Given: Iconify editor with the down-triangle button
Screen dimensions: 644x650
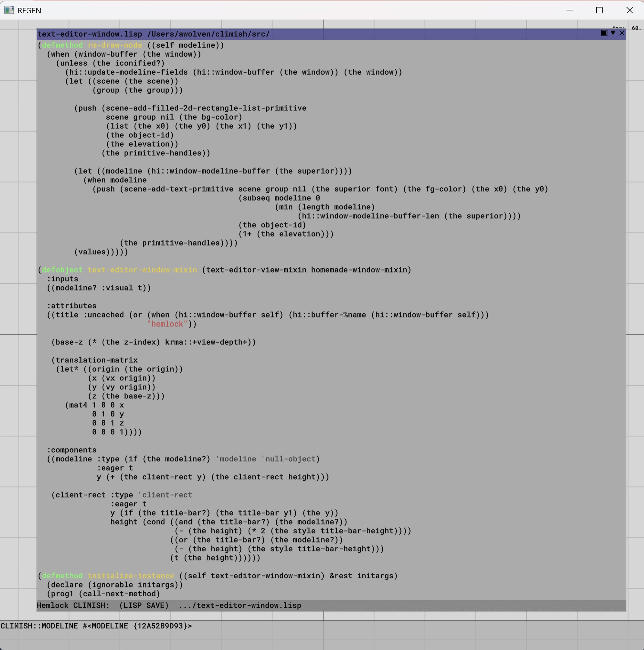Looking at the screenshot, I should [x=613, y=33].
